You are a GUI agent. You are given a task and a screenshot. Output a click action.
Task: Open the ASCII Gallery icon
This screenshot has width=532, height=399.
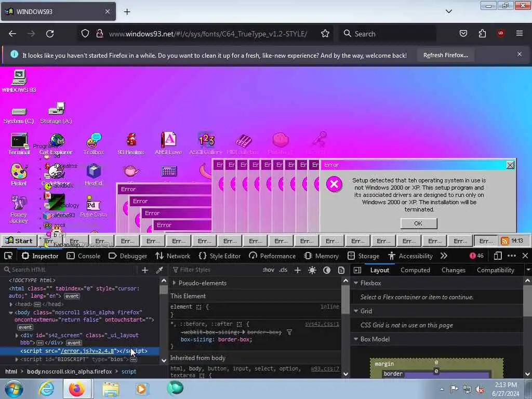[x=206, y=144]
